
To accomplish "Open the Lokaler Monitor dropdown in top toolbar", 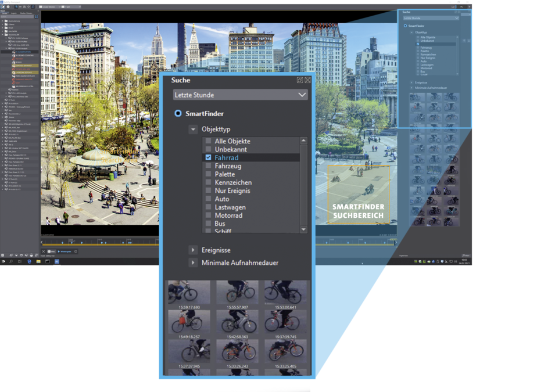I will coord(50,7).
